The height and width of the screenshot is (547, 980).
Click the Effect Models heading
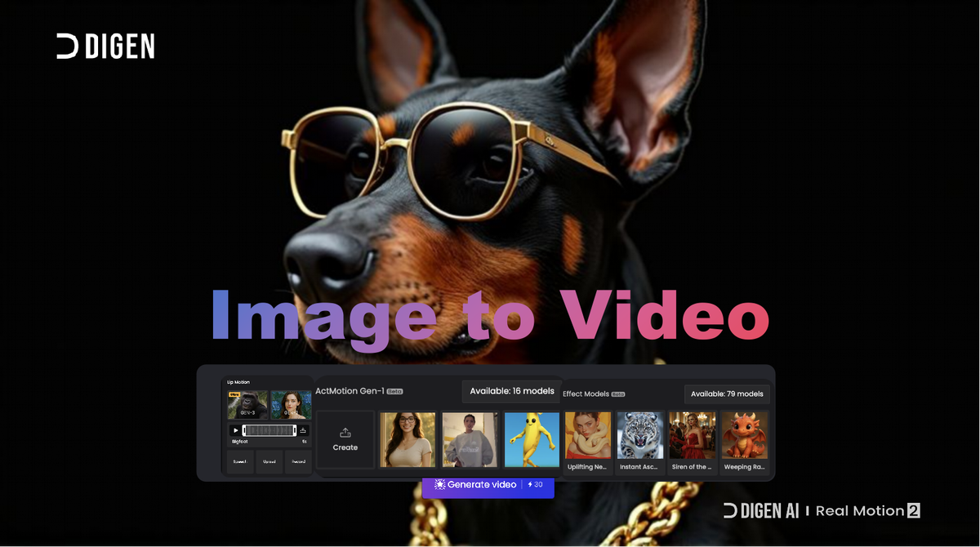586,394
